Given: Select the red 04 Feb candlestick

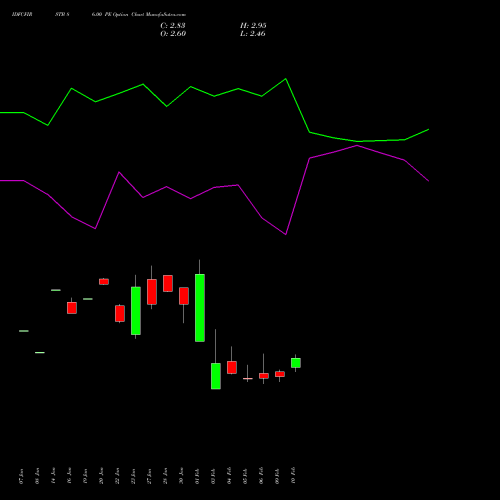Looking at the screenshot, I should click(232, 367).
